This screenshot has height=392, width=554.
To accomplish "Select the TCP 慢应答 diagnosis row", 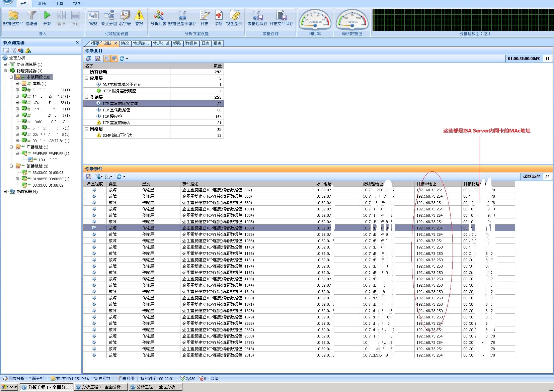I will 112,116.
